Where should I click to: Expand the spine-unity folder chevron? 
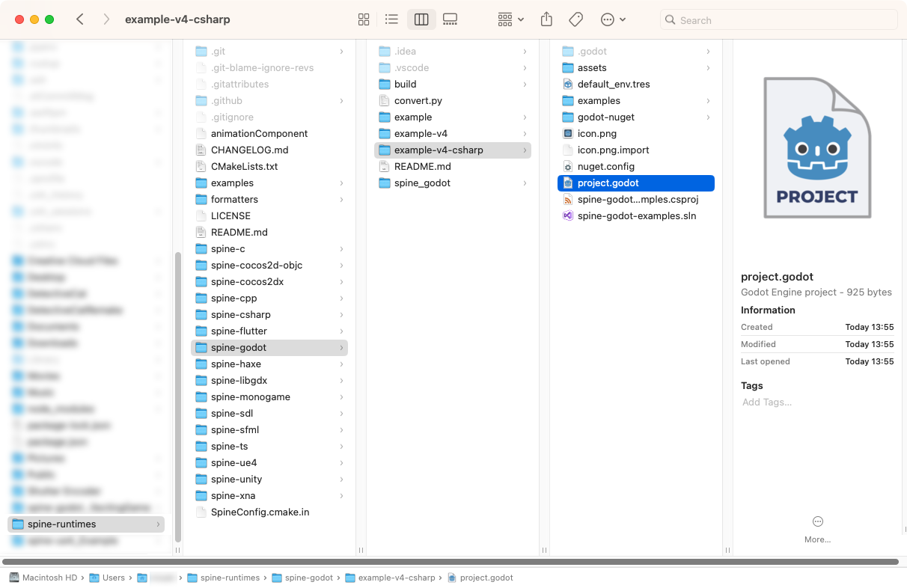click(x=342, y=480)
